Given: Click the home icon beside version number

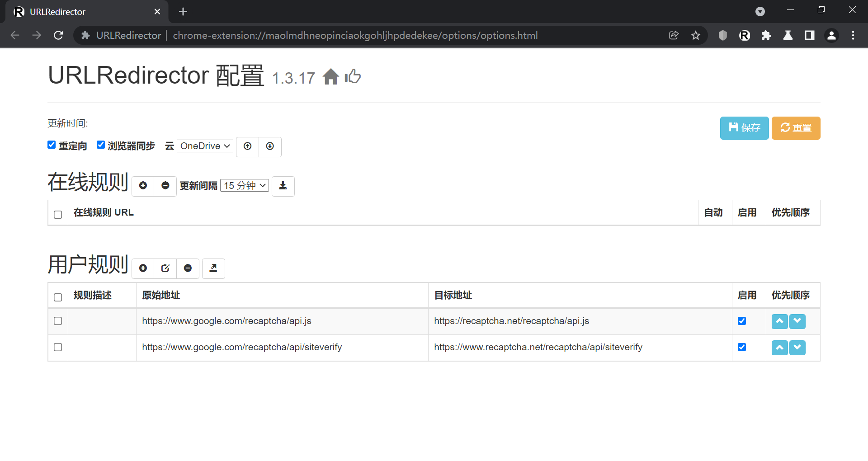Looking at the screenshot, I should (x=330, y=77).
